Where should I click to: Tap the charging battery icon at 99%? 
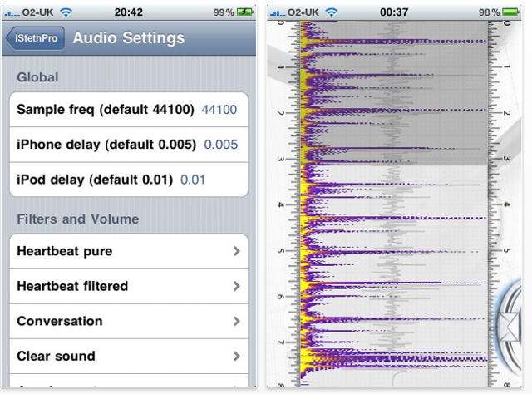point(245,12)
